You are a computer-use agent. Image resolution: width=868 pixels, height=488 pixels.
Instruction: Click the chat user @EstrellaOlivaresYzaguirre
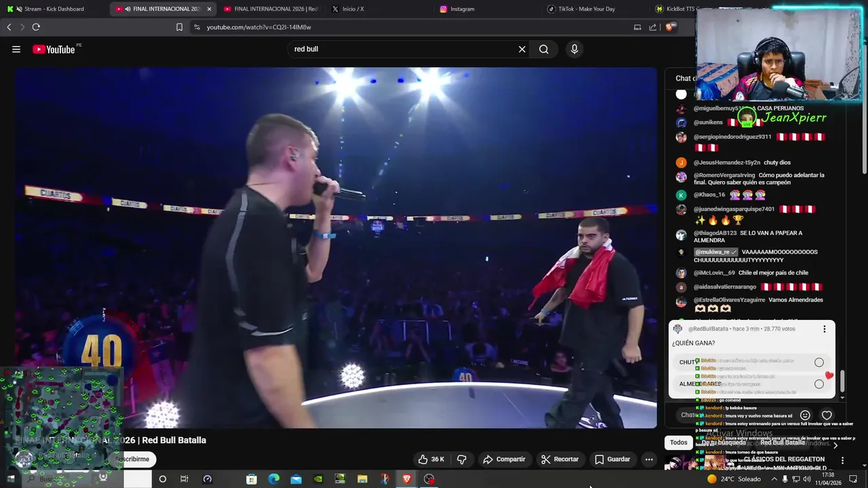tap(729, 300)
